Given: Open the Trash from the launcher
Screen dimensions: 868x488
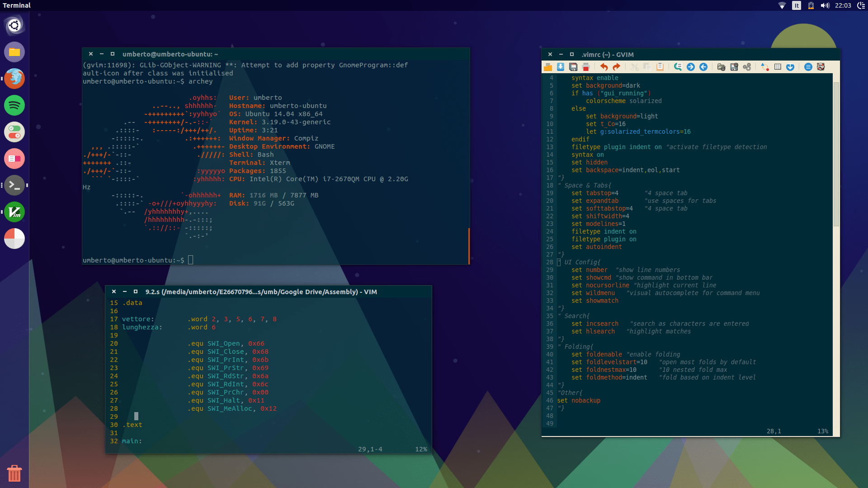Looking at the screenshot, I should tap(14, 473).
